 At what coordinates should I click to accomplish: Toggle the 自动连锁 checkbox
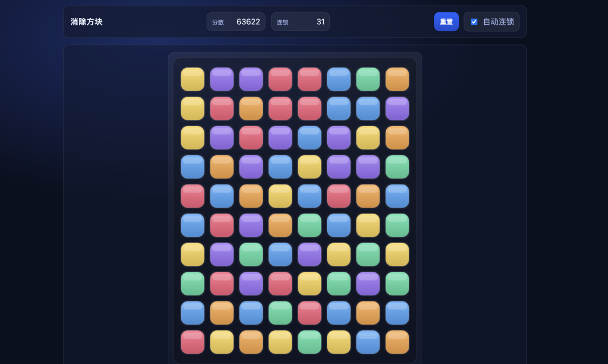pos(474,22)
